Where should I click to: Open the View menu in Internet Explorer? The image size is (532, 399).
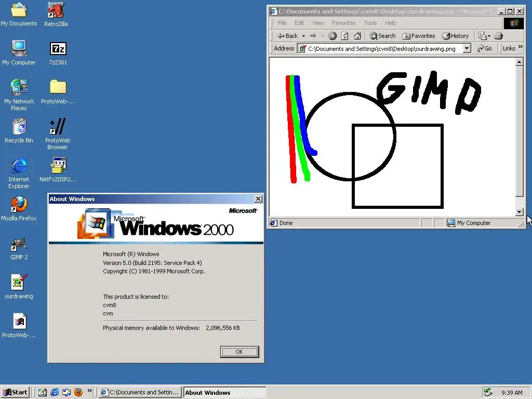point(318,23)
